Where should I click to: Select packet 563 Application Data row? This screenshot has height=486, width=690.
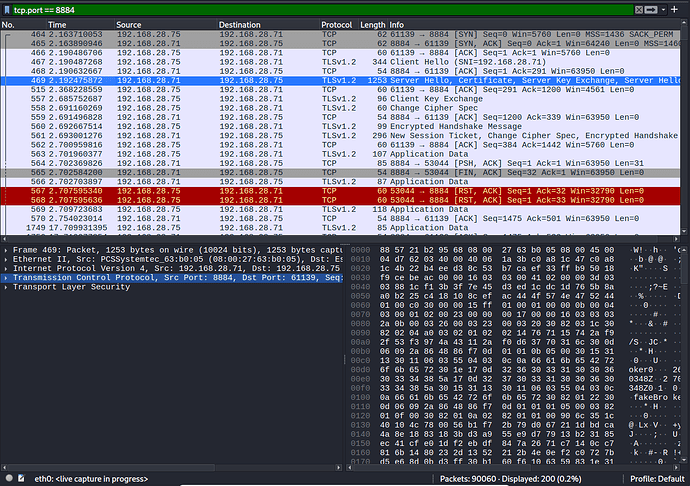tap(340, 155)
